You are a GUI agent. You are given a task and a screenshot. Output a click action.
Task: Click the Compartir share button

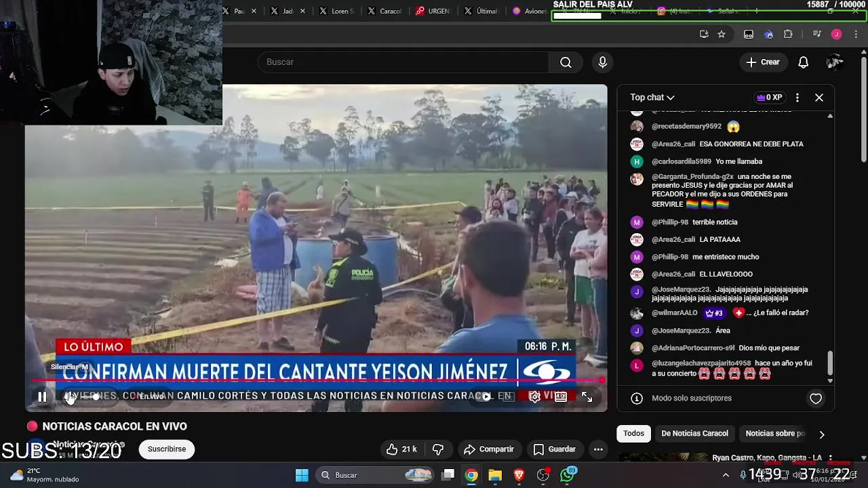tap(489, 449)
